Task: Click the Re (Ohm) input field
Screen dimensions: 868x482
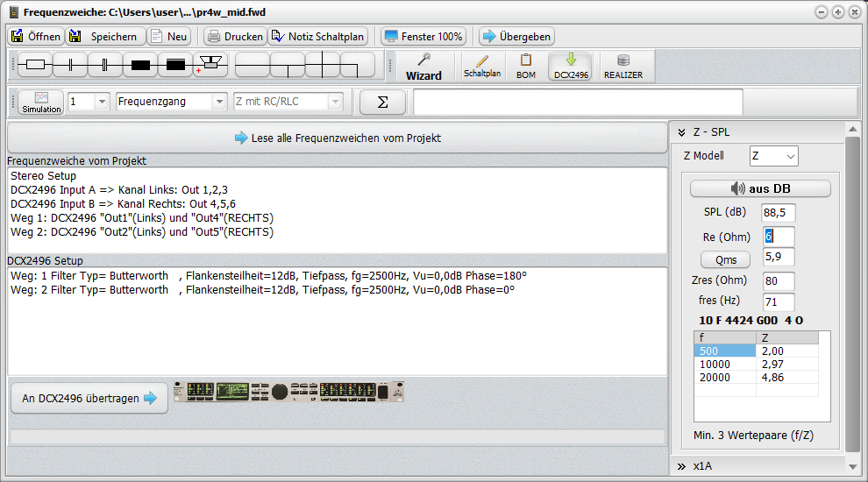Action: [779, 237]
